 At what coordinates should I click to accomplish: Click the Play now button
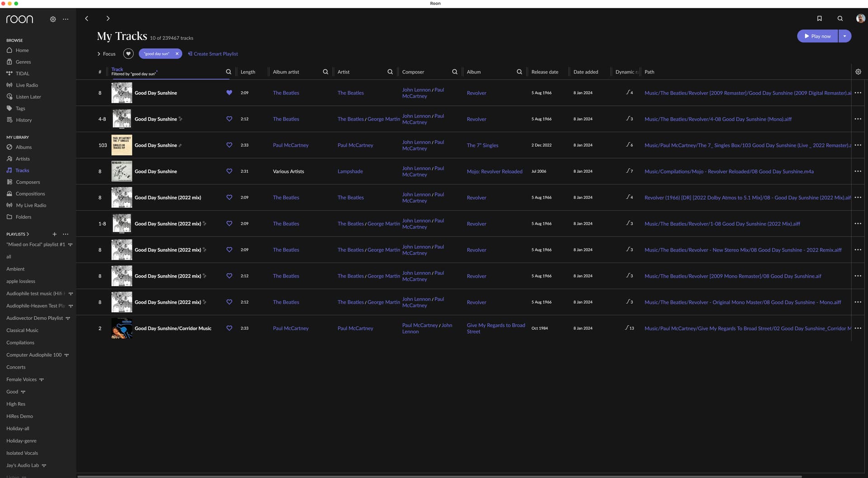[817, 36]
